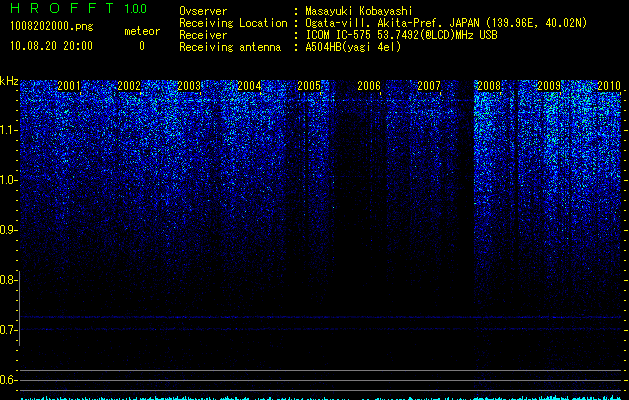Click the 0.7 frequency axis label
Screen dimensions: 629x400
[8, 330]
